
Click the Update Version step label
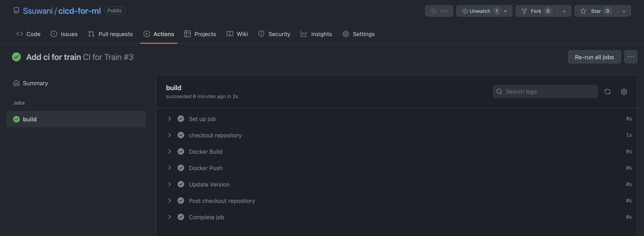[x=209, y=184]
